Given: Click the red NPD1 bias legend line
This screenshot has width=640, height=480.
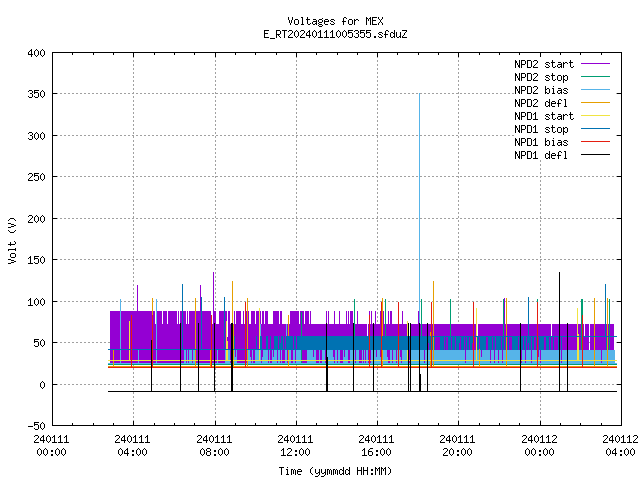Looking at the screenshot, I should (x=596, y=142).
